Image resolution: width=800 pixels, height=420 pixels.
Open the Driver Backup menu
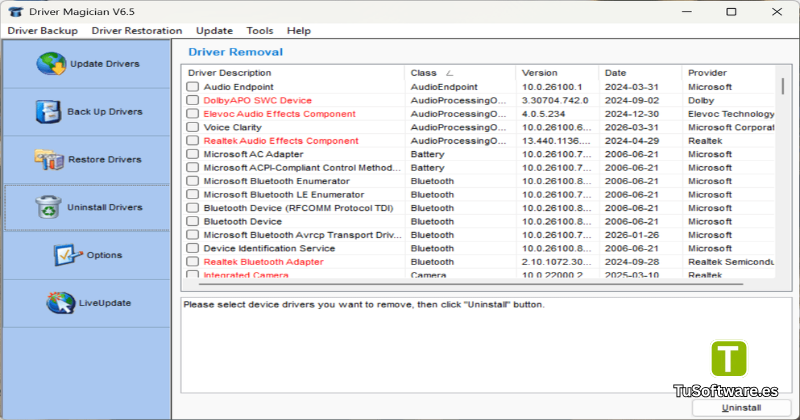[42, 31]
